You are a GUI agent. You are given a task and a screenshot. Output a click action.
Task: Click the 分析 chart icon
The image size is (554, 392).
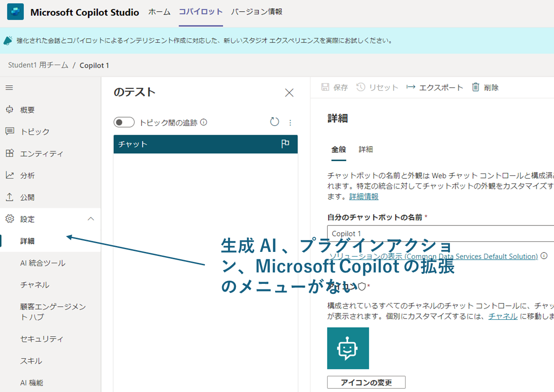10,175
